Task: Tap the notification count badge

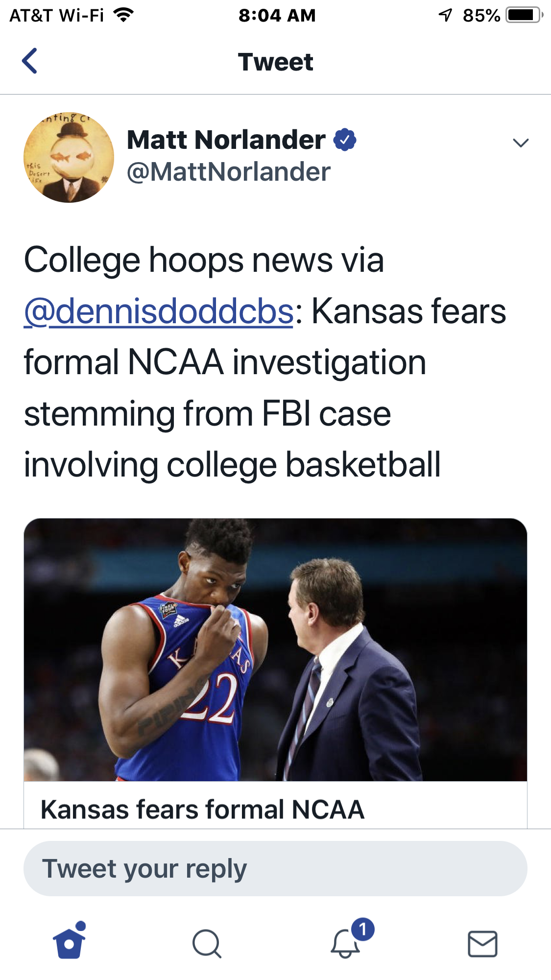Action: (362, 929)
